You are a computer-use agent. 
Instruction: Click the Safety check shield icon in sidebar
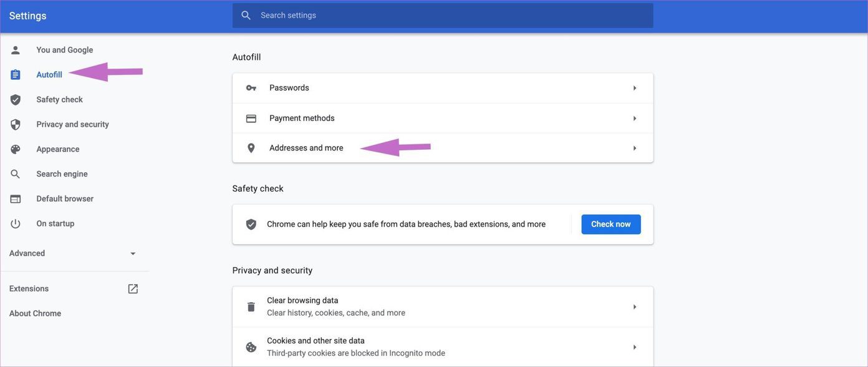point(16,100)
